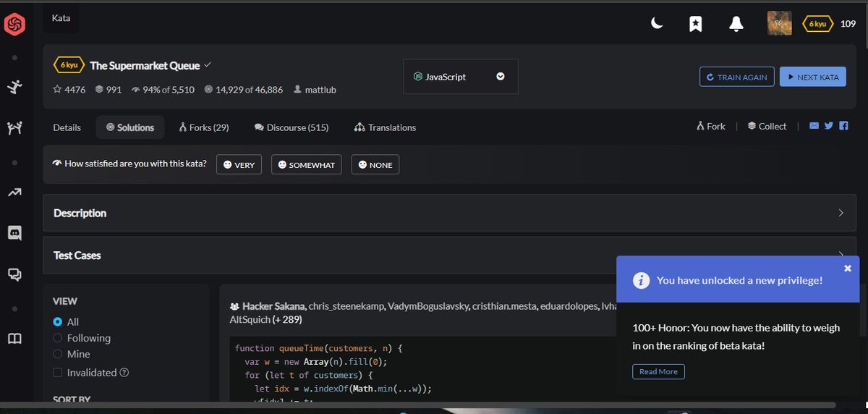Open VadymBoguslavsky's profile link
This screenshot has width=868, height=414.
pos(428,306)
